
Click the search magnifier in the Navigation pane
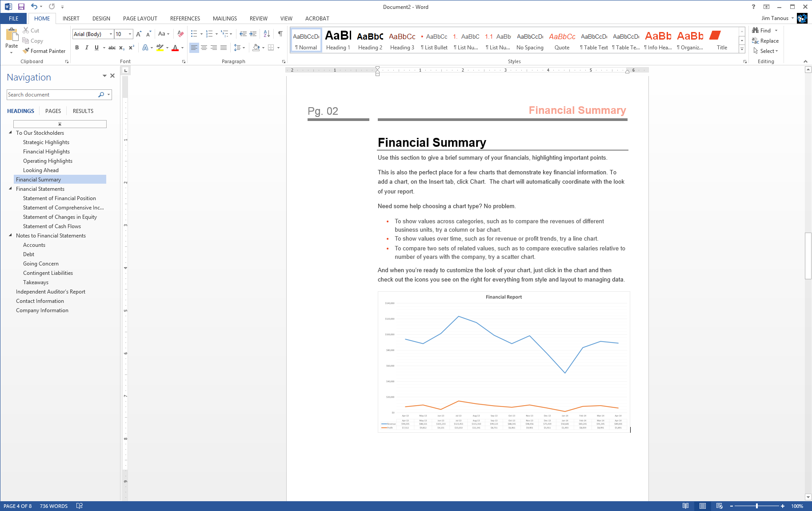pos(101,95)
